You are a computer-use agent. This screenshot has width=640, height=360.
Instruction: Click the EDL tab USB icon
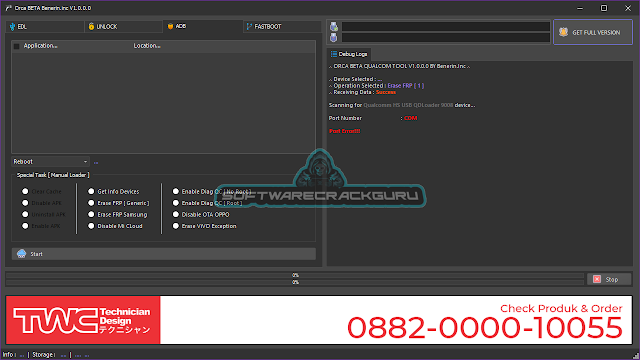(x=12, y=27)
